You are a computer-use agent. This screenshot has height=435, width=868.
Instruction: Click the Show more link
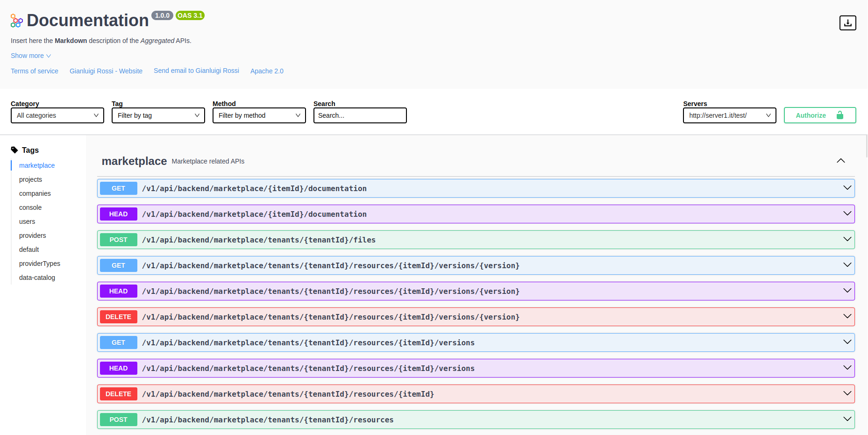[x=31, y=56]
